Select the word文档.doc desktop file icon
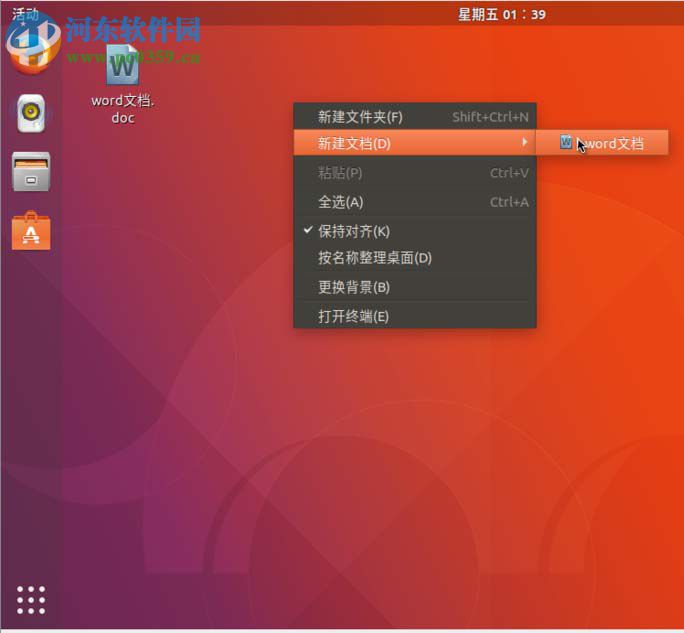The image size is (684, 633). point(123,65)
